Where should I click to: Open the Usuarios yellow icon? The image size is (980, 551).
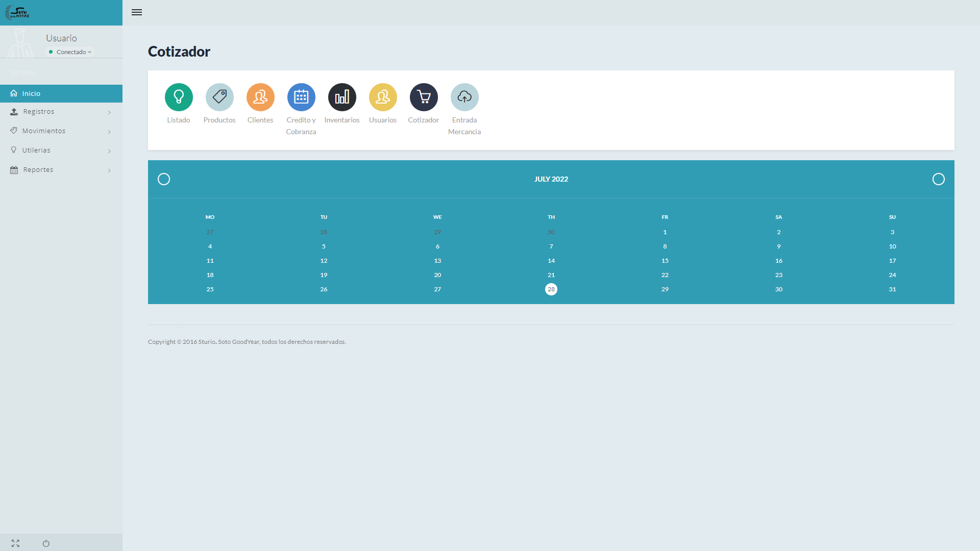[383, 97]
